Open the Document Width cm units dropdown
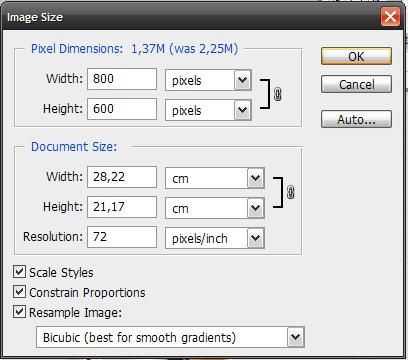 215,178
